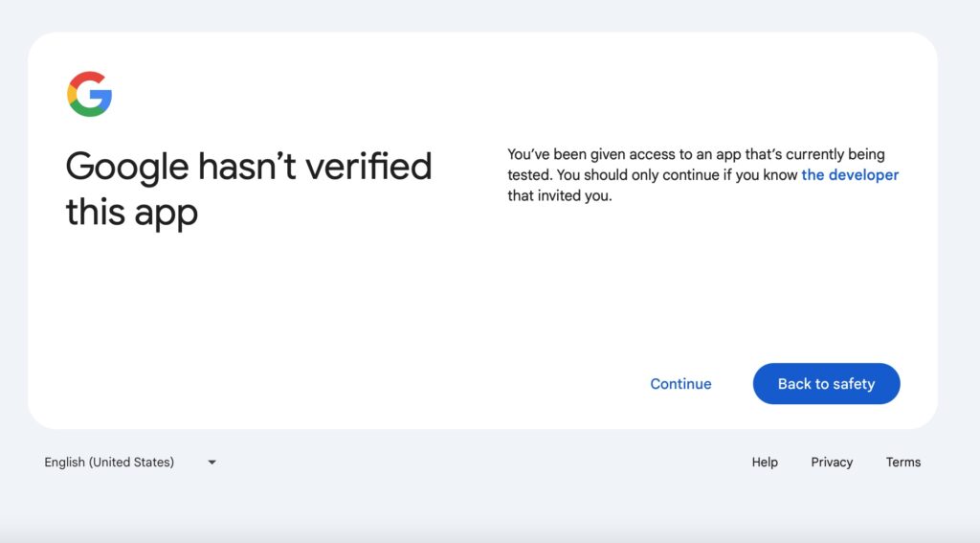Click the language dropdown caret arrow

pos(212,463)
